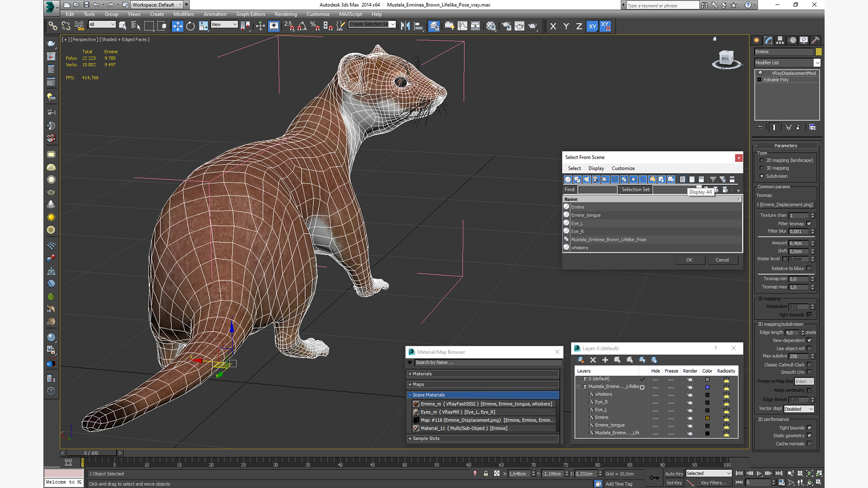Click Configure Modifier Sets icon
868x488 pixels.
point(812,127)
